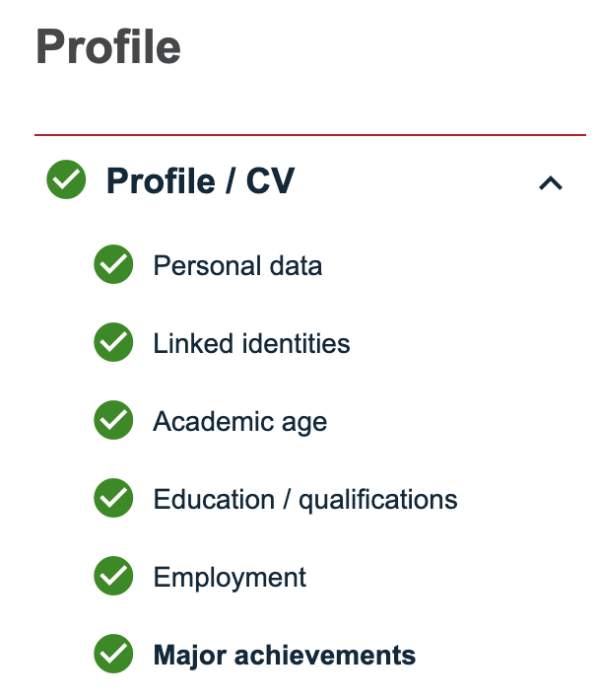This screenshot has width=599, height=700.
Task: Open the Employment section
Action: click(230, 577)
